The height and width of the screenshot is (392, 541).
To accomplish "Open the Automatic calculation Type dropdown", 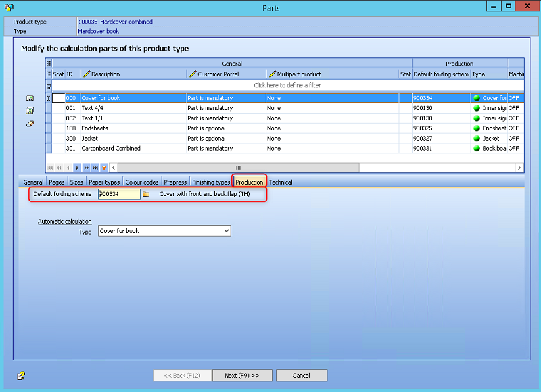I will (227, 230).
